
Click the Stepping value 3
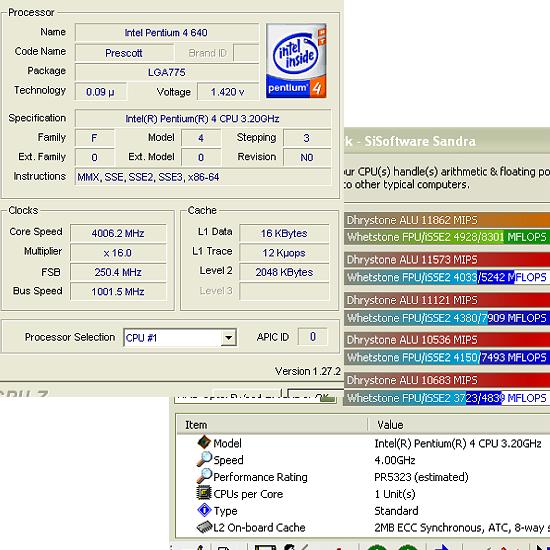pyautogui.click(x=307, y=138)
